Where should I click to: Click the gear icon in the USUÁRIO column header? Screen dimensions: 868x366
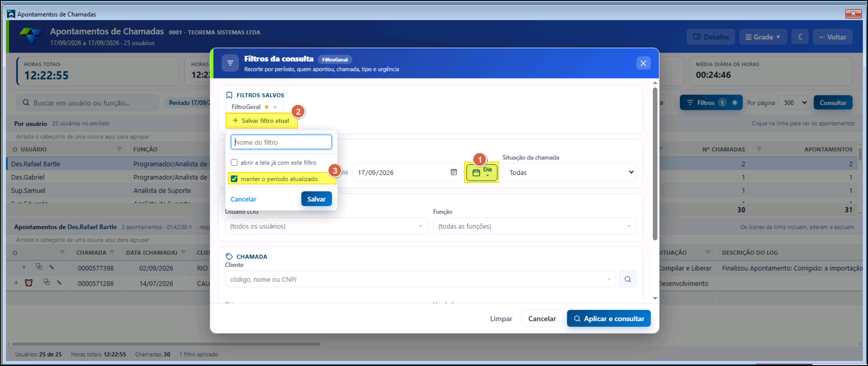click(x=15, y=149)
